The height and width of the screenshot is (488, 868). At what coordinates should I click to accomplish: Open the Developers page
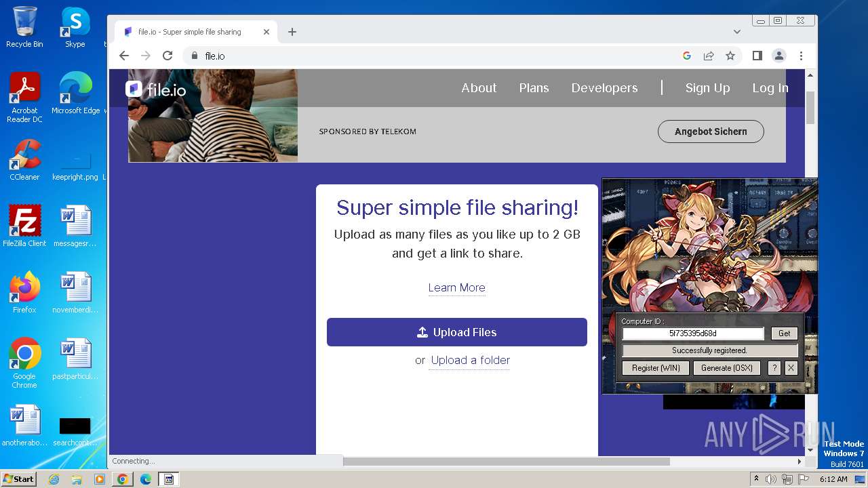pyautogui.click(x=604, y=88)
